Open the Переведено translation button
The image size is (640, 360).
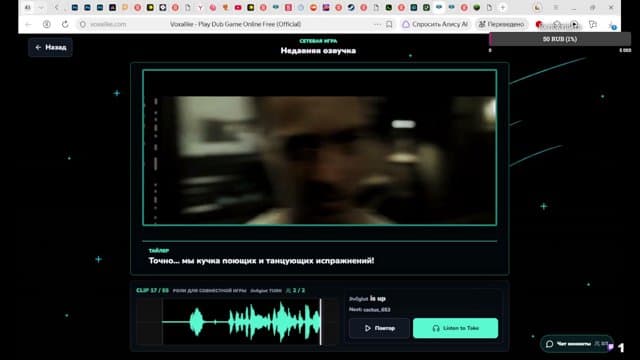click(501, 24)
